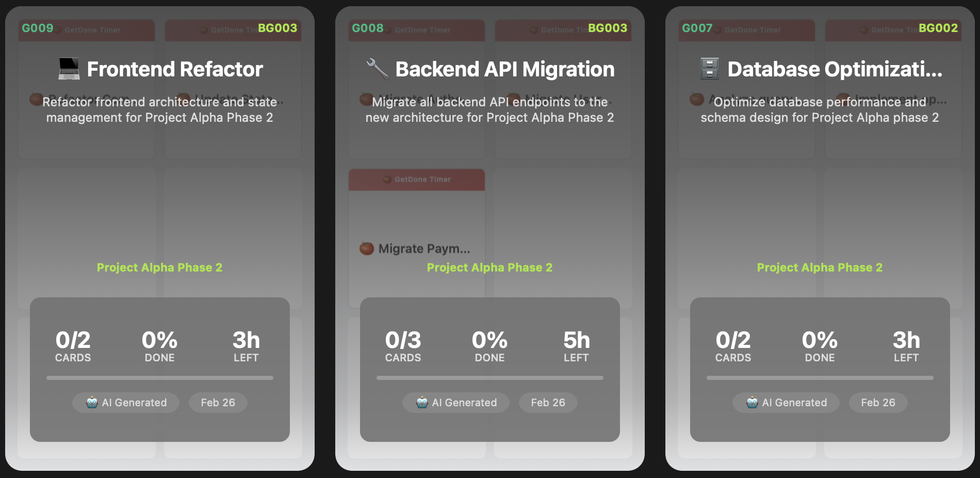The image size is (980, 478).
Task: Click the 0/3 CARDS stat on Backend card
Action: (x=403, y=346)
